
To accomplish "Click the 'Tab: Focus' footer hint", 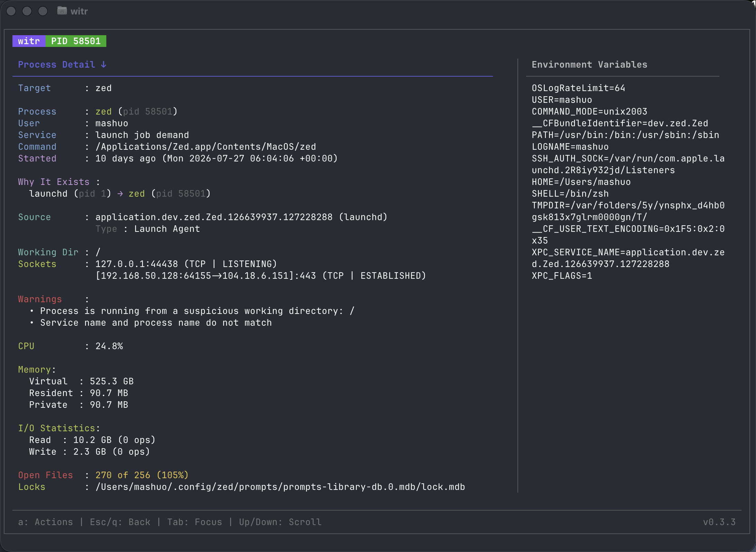I will pos(195,522).
